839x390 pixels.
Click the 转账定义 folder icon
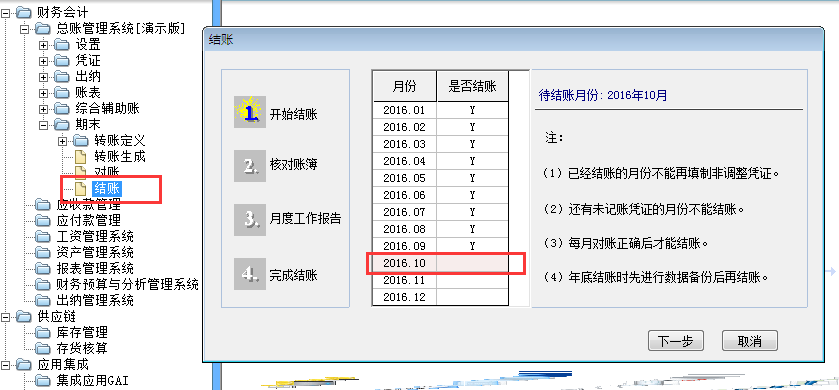81,141
